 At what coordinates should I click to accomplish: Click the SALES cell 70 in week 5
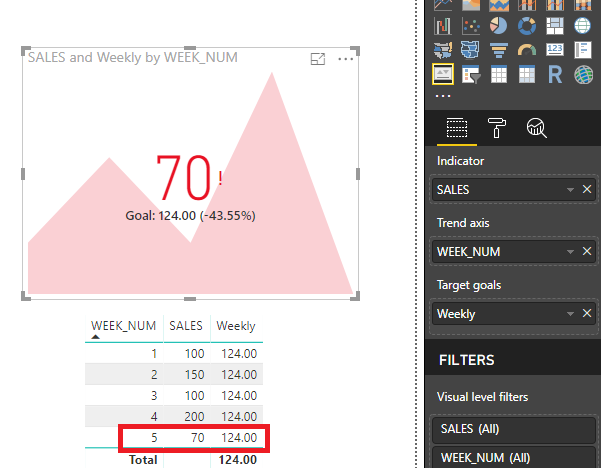(198, 437)
